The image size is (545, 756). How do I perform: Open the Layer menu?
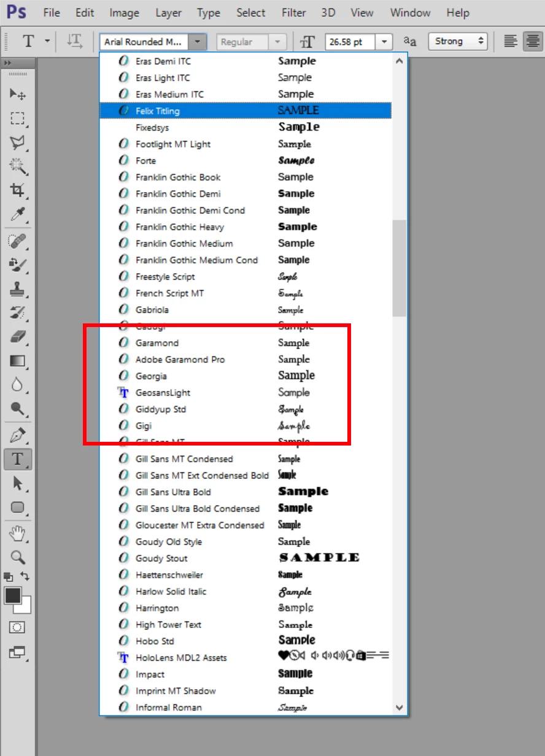[168, 12]
